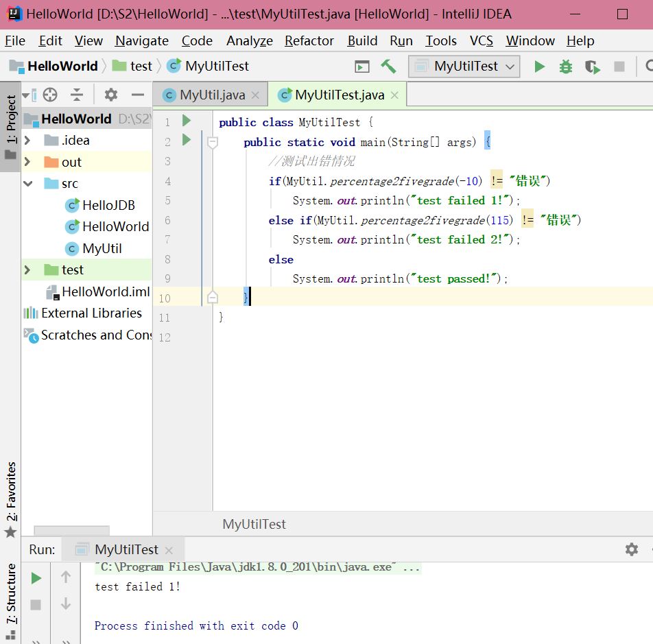Screen dimensions: 653x644
Task: Expand the .idea folder
Action: pyautogui.click(x=27, y=140)
